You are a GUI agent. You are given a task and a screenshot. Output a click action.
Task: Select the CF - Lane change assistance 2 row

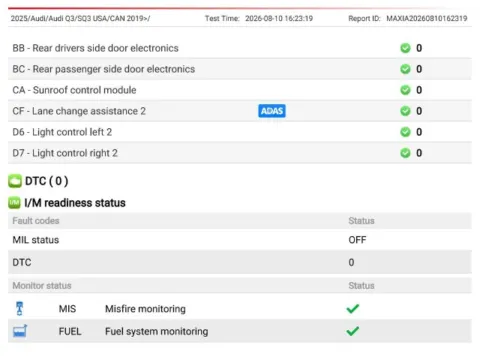pyautogui.click(x=240, y=111)
